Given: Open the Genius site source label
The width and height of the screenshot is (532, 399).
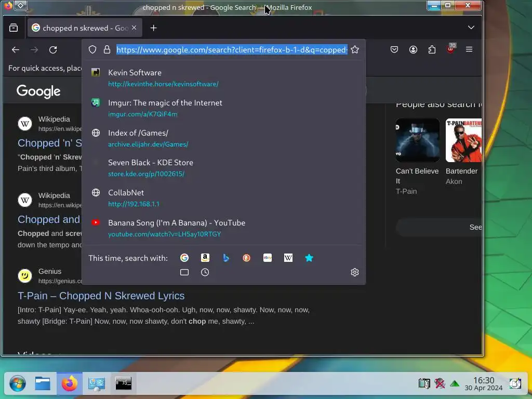Looking at the screenshot, I should [x=50, y=271].
